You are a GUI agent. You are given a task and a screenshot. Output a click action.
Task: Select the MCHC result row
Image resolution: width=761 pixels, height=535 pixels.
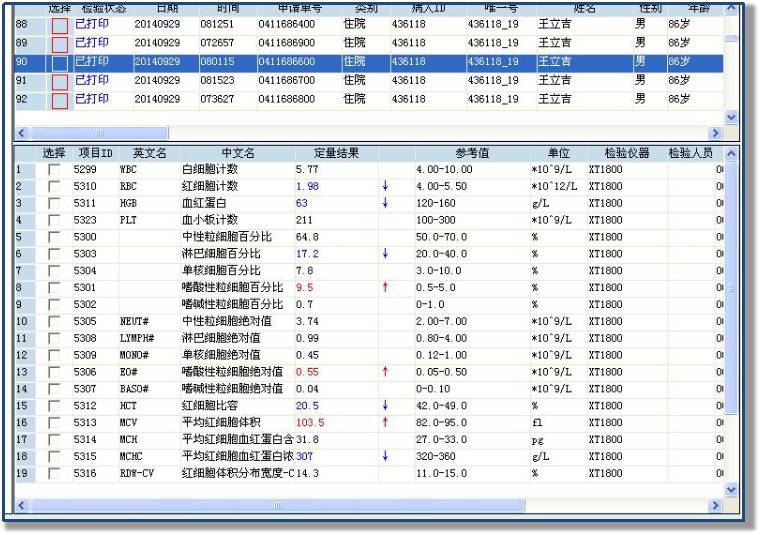click(232, 457)
